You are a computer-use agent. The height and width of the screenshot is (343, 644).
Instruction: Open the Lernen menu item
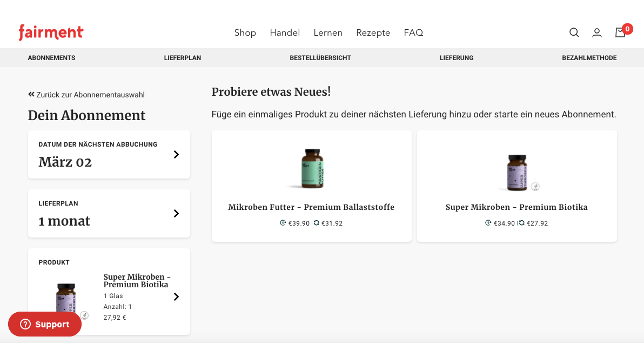(328, 32)
